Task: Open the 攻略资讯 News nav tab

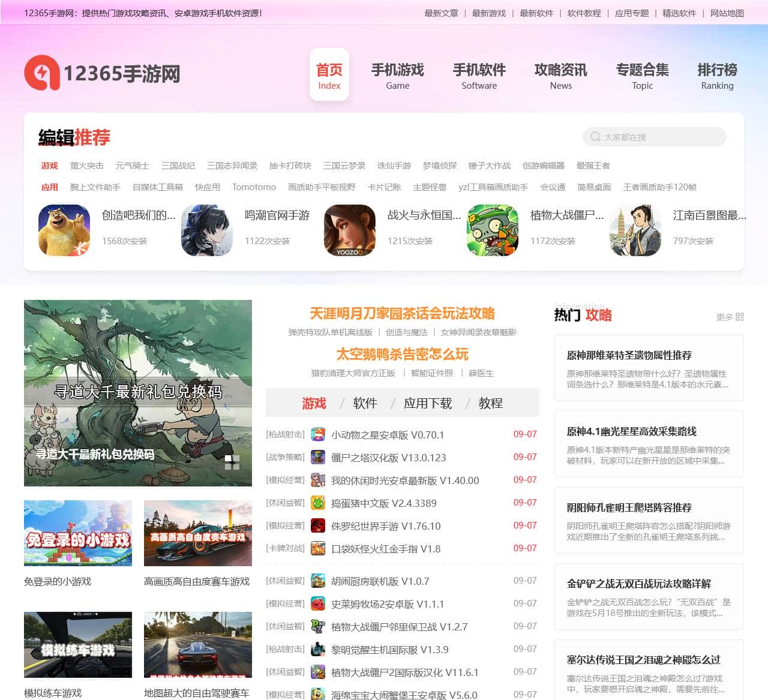Action: 561,76
